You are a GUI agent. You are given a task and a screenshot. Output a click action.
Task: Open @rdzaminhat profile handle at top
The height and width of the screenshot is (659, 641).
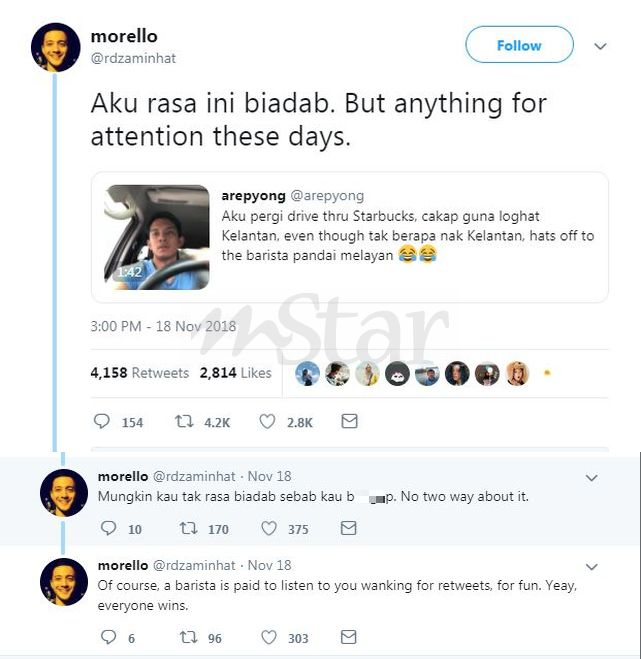point(133,58)
